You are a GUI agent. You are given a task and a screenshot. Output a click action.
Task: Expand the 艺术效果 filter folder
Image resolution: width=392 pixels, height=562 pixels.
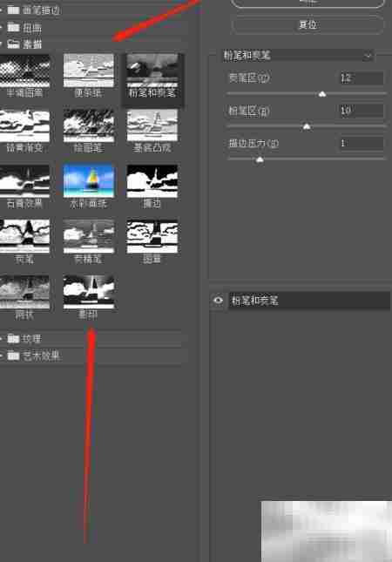pos(2,355)
